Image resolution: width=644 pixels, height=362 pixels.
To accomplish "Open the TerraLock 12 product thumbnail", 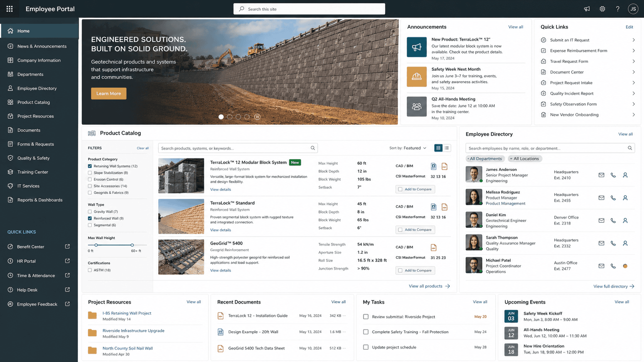I will (x=181, y=176).
